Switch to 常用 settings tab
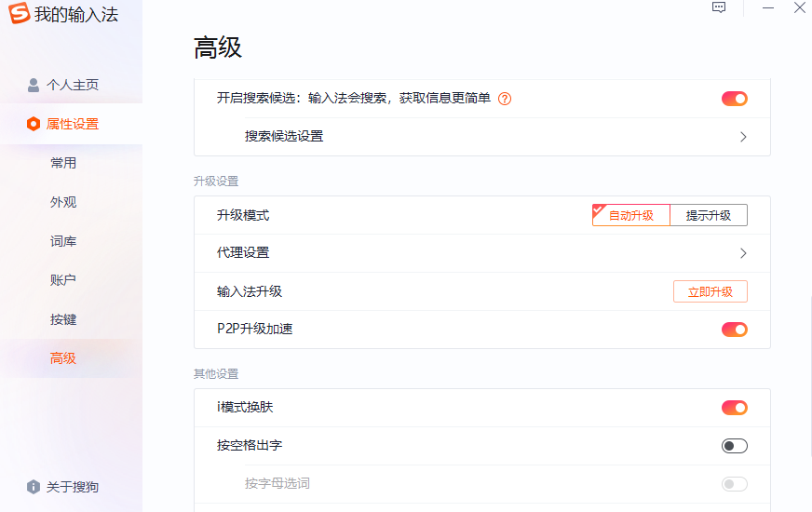The width and height of the screenshot is (812, 512). 63,163
